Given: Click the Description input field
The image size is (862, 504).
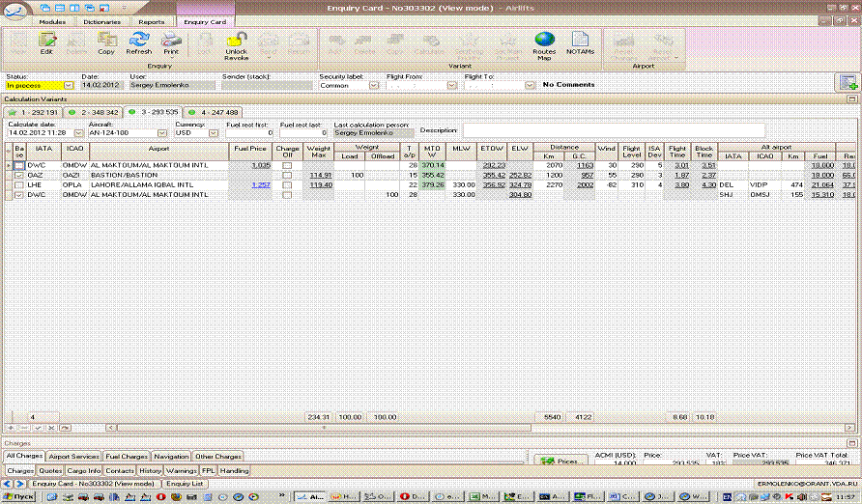Looking at the screenshot, I should tap(613, 130).
